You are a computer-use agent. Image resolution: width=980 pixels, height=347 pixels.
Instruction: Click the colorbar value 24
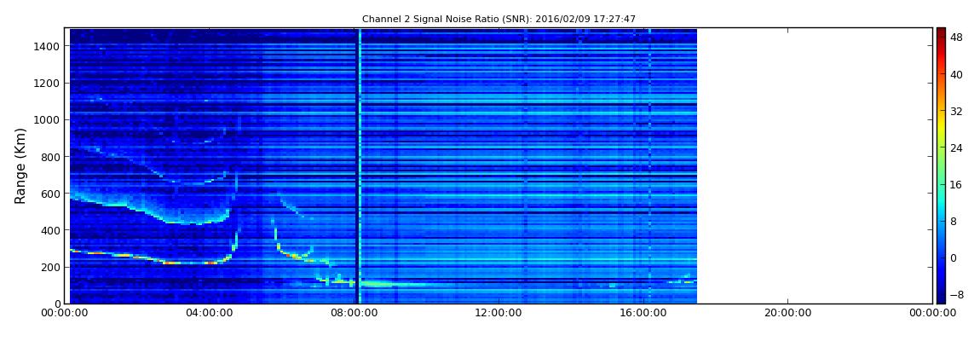pos(956,148)
